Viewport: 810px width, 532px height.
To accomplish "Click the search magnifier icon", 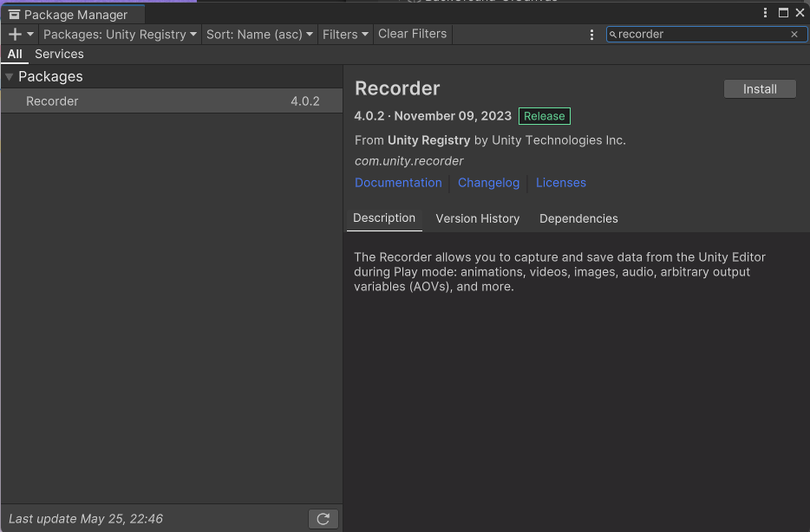I will [x=612, y=35].
